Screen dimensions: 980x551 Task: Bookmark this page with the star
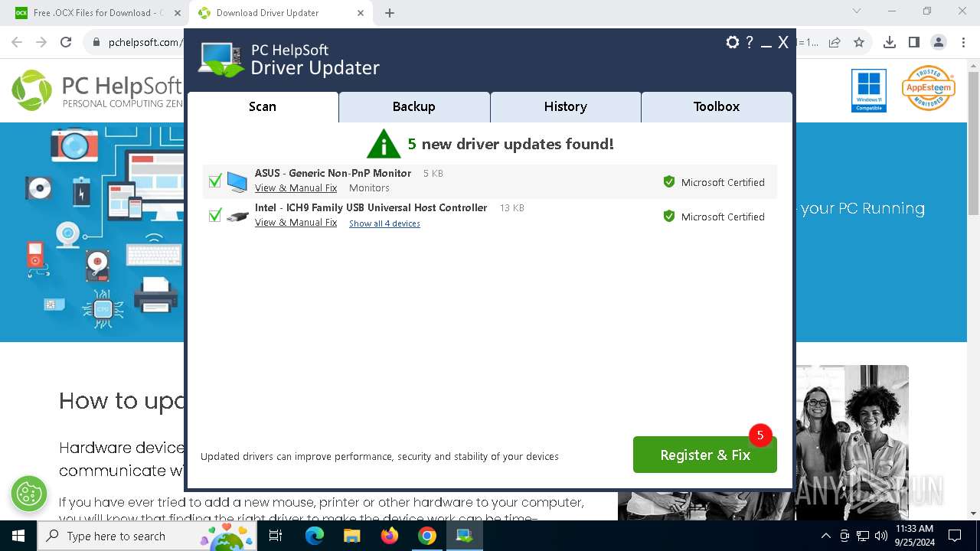pyautogui.click(x=859, y=43)
